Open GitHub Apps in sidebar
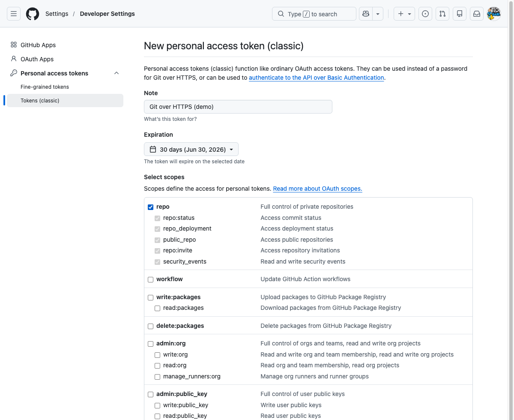The height and width of the screenshot is (420, 514). [65, 45]
